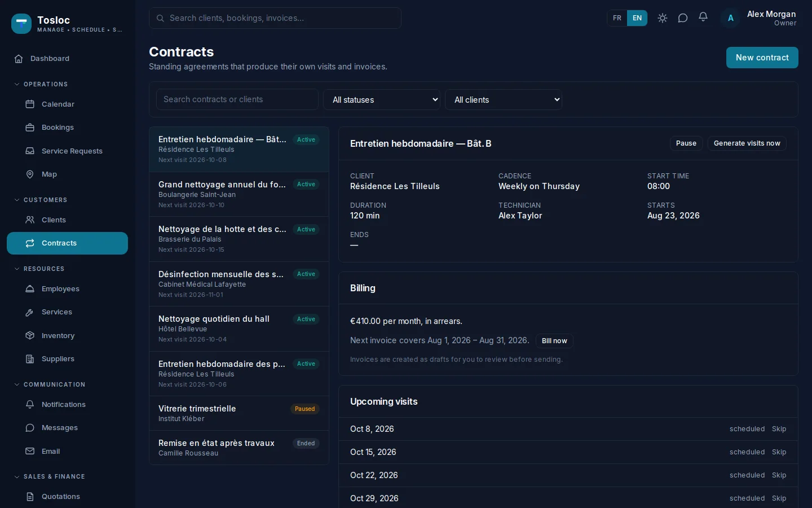Open the Service Requests menu item

(x=67, y=151)
